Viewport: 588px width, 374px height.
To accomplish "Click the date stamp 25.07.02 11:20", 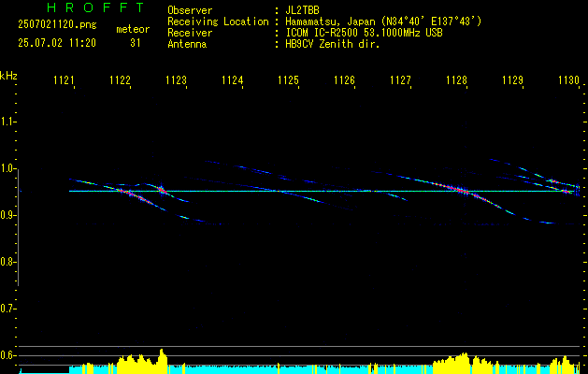I will (57, 43).
